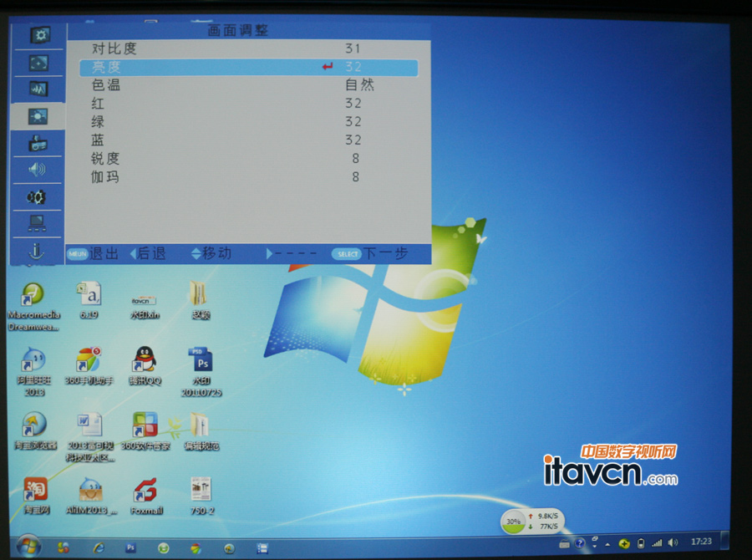Click the red enter arrow on 亮度 row
Image resolution: width=752 pixels, height=560 pixels.
(328, 67)
